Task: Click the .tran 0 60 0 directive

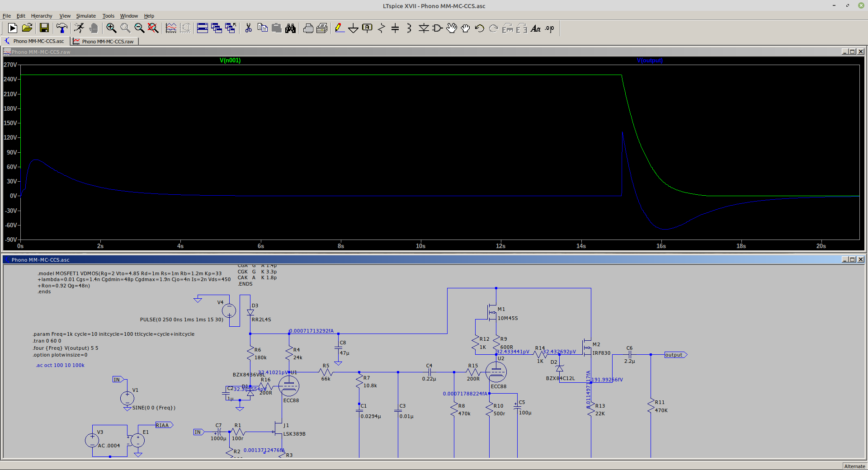Action: [x=47, y=341]
